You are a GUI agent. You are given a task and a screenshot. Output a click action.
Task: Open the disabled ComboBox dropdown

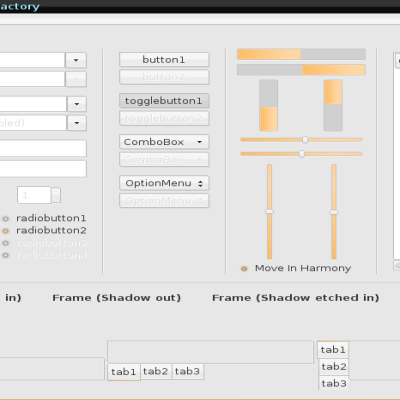[x=164, y=160]
